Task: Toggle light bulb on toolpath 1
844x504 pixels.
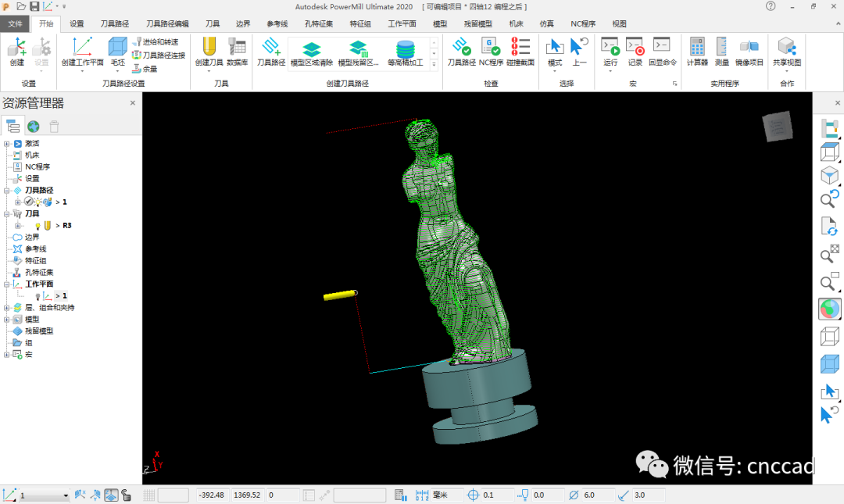Action: tap(38, 202)
